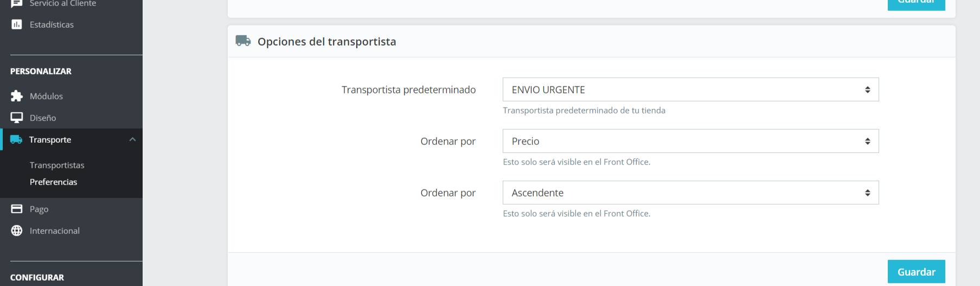Click the Estadísticas bar chart icon
This screenshot has width=980, height=286.
click(x=17, y=24)
